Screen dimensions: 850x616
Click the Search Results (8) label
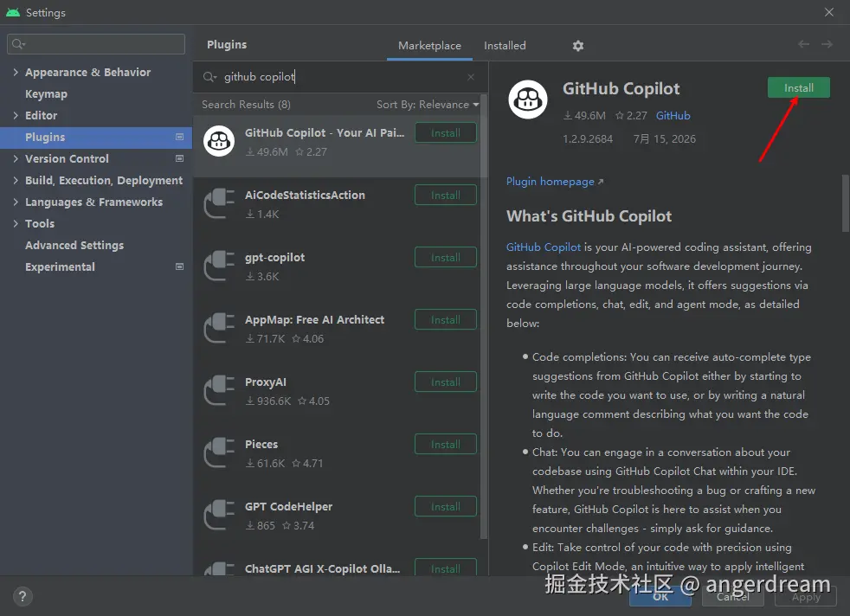pos(246,105)
